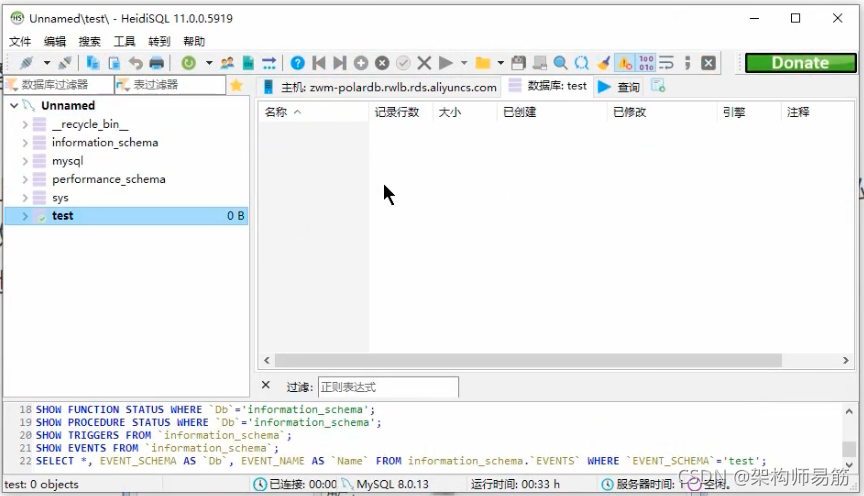Screen dimensions: 864x496
Task: Collapse the Unnamed session tree node
Action: [x=14, y=105]
